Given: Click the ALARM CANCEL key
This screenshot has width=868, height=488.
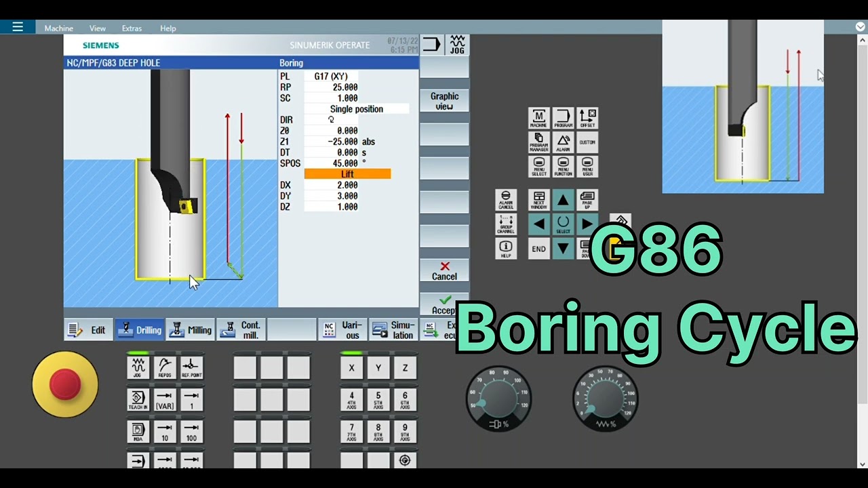Looking at the screenshot, I should tap(506, 200).
